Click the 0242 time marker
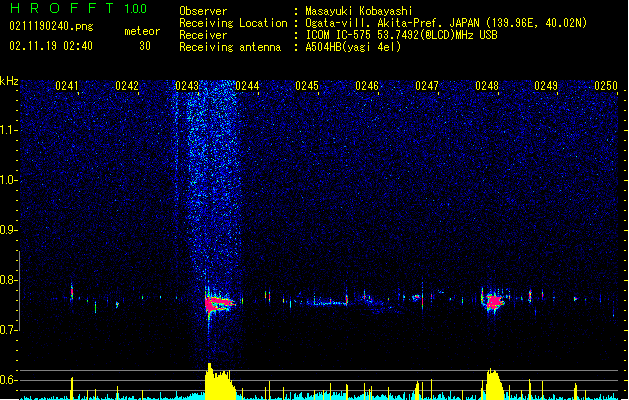The width and height of the screenshot is (629, 400). [x=127, y=86]
